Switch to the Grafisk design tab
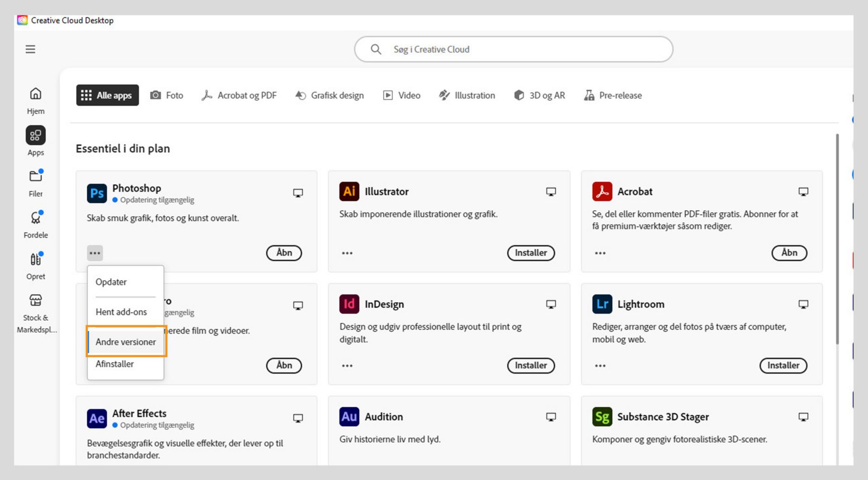 pyautogui.click(x=330, y=95)
